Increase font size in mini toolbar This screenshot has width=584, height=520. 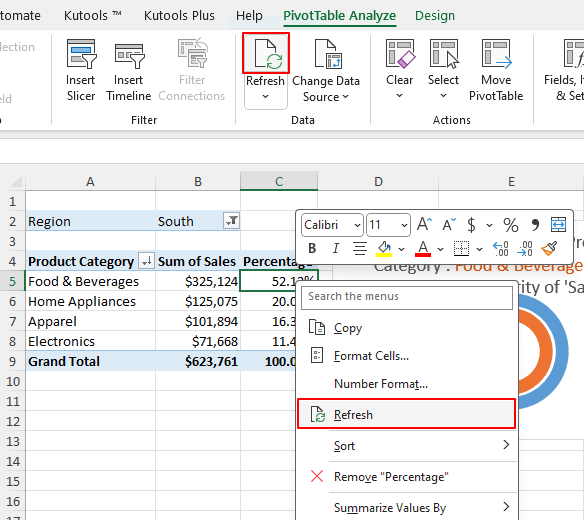click(424, 225)
